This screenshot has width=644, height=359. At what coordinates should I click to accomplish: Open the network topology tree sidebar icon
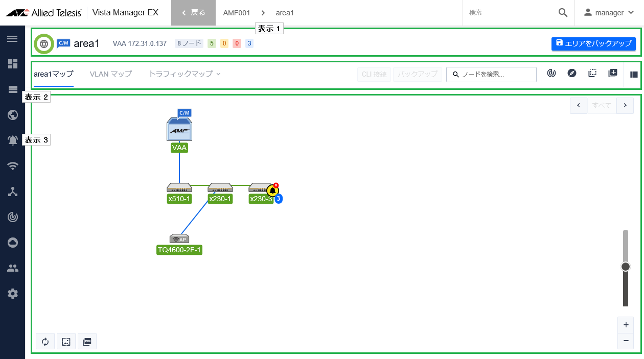point(12,192)
